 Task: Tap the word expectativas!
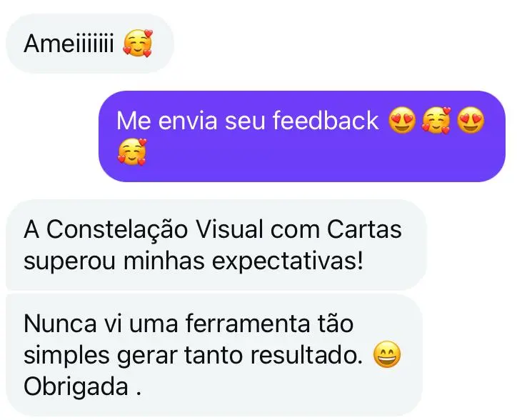[287, 262]
